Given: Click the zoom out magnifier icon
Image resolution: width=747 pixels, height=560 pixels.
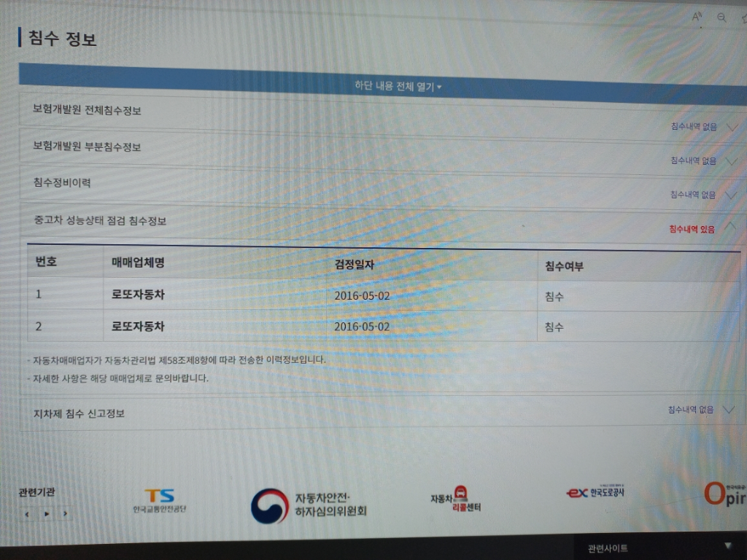Looking at the screenshot, I should tap(721, 18).
